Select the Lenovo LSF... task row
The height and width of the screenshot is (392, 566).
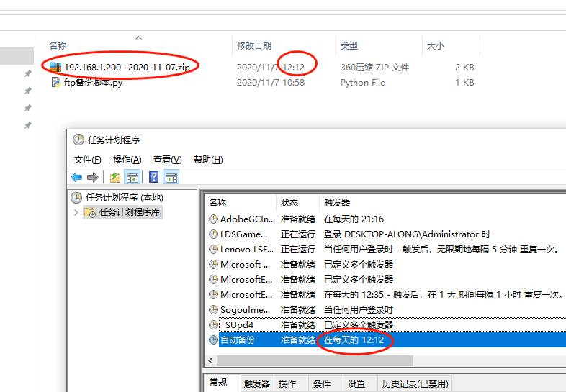click(x=247, y=250)
